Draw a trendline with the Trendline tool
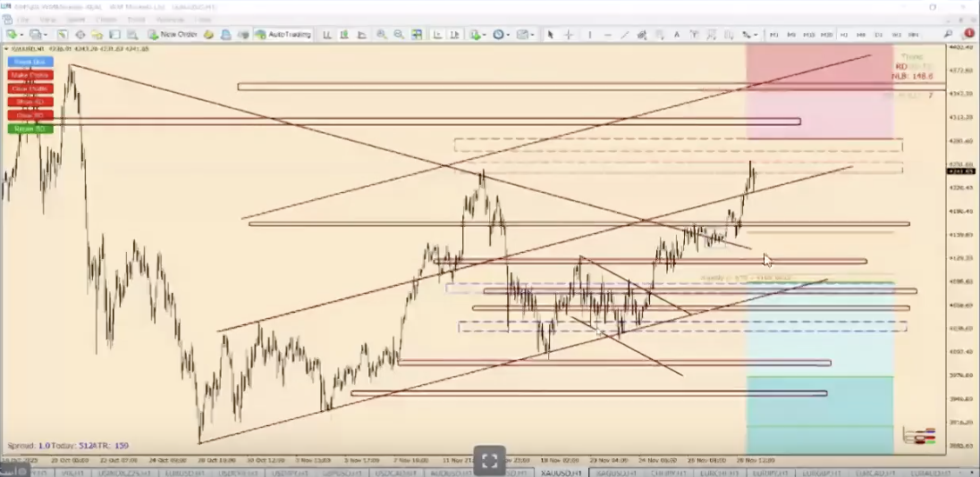Viewport: 980px width, 477px height. click(x=624, y=35)
